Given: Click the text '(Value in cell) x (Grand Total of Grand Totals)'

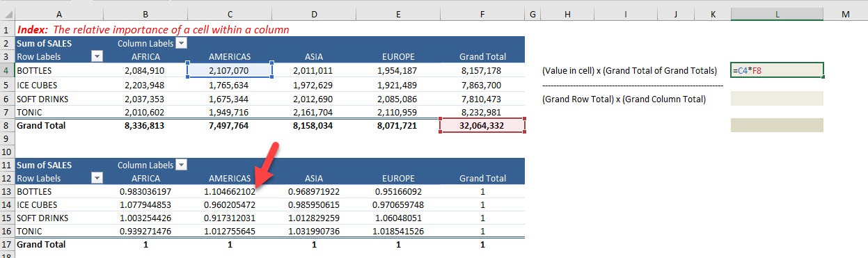Looking at the screenshot, I should tap(629, 71).
